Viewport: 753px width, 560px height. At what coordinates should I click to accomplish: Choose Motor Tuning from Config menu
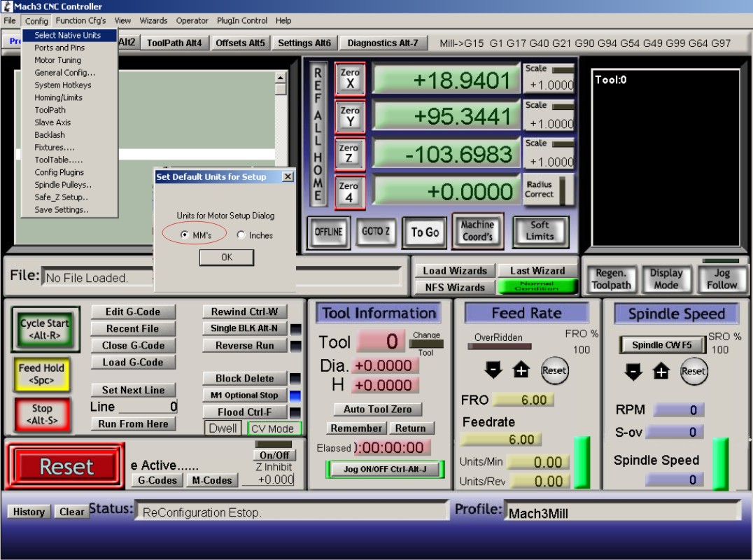[x=58, y=60]
